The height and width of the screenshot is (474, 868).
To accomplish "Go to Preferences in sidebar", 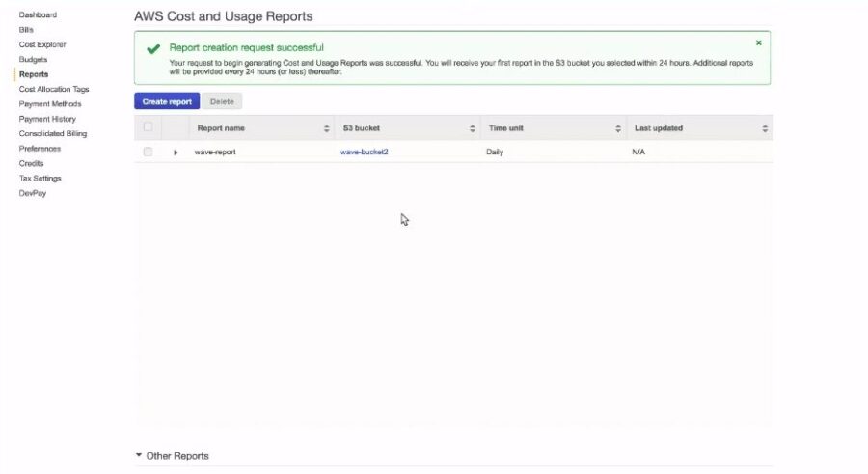I will [x=40, y=149].
